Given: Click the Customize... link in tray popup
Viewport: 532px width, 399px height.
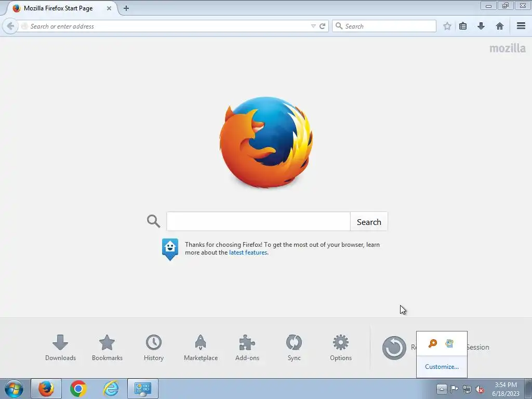Looking at the screenshot, I should [x=442, y=367].
